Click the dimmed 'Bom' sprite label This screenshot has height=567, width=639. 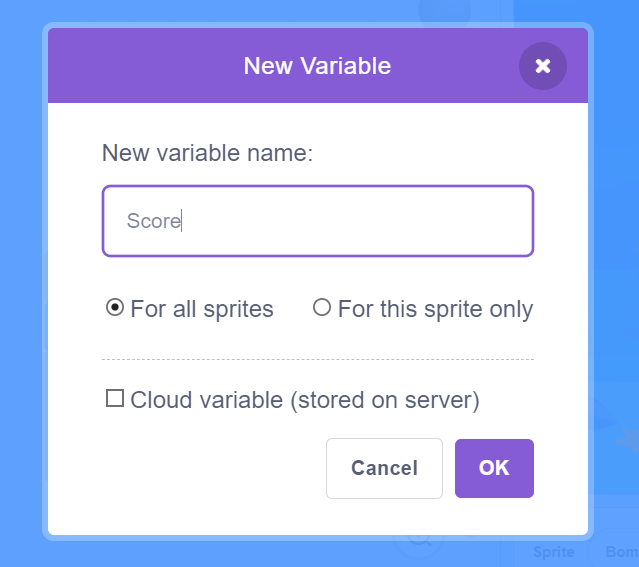(x=622, y=552)
